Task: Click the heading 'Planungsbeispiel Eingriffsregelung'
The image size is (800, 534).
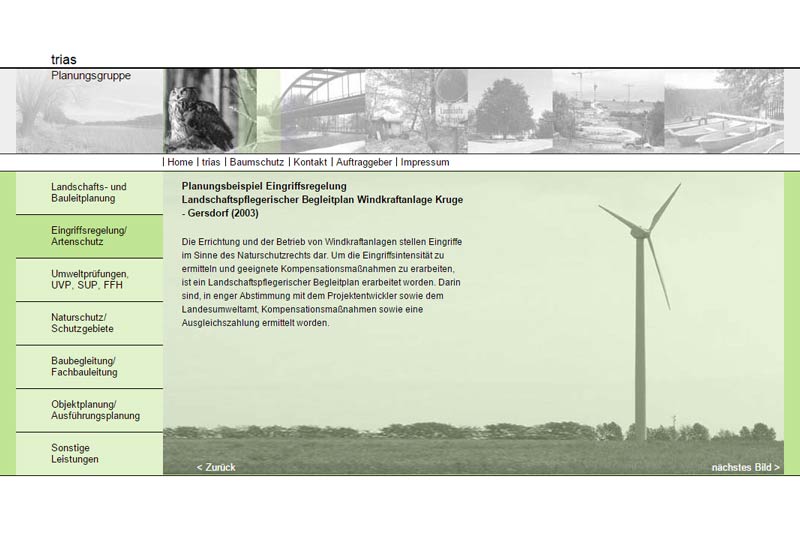Action: point(264,186)
